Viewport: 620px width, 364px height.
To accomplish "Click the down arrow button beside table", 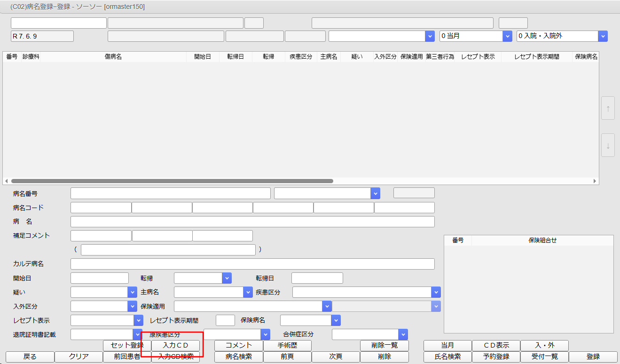I will pos(608,145).
